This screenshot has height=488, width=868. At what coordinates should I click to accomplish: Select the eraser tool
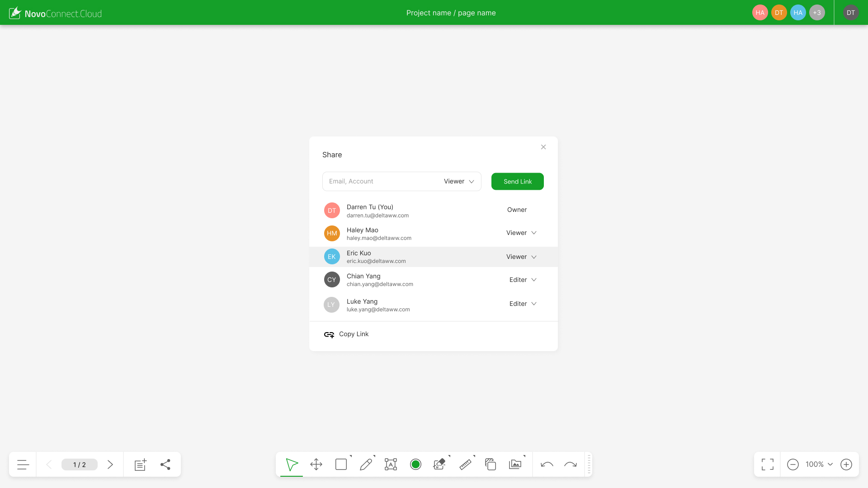point(439,464)
